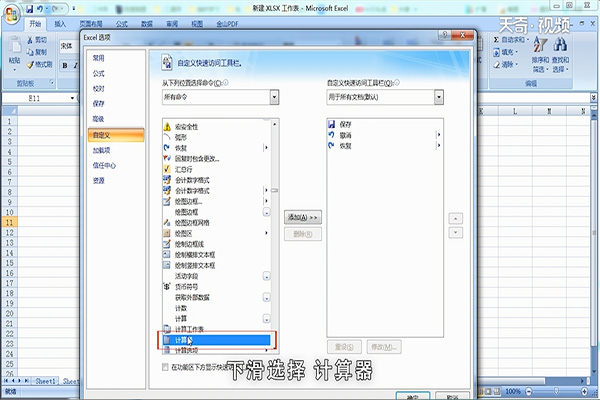Open 金山PDF ribbon tab

[227, 24]
